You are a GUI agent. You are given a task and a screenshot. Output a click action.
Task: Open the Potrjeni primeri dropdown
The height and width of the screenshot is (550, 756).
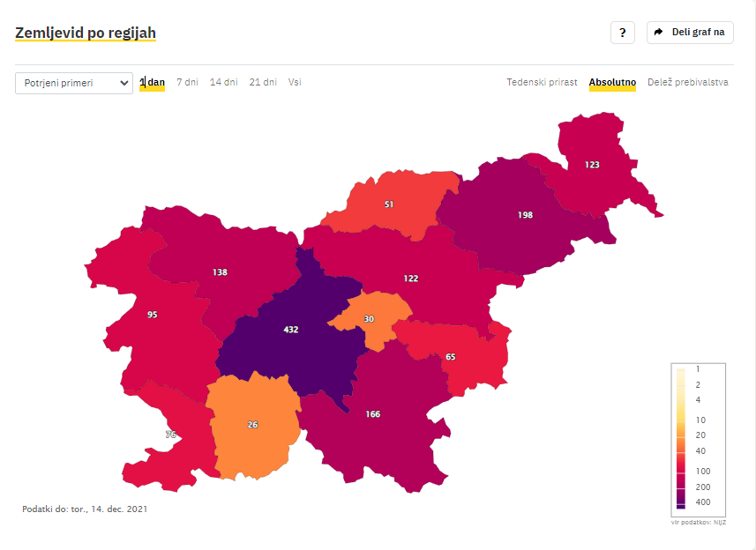click(x=74, y=83)
